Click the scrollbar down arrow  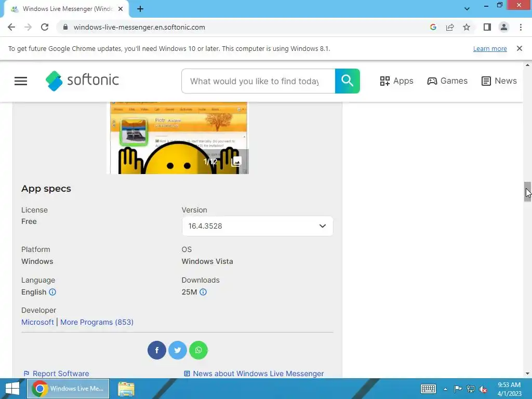click(x=527, y=374)
